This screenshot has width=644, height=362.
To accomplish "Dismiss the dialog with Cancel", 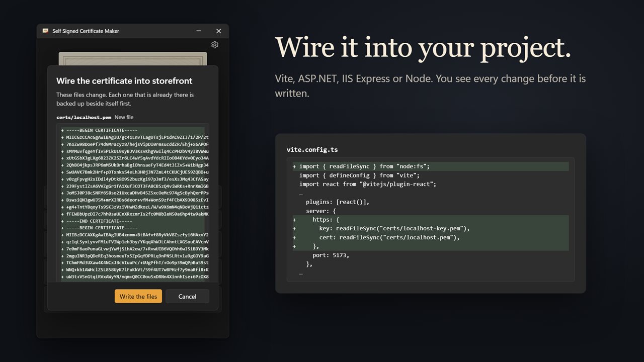I will click(187, 296).
